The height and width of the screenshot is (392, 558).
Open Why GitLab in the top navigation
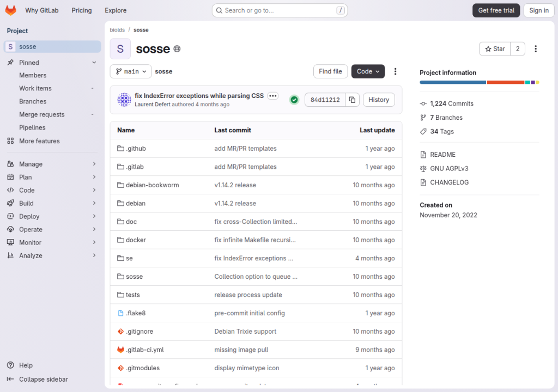pos(42,11)
